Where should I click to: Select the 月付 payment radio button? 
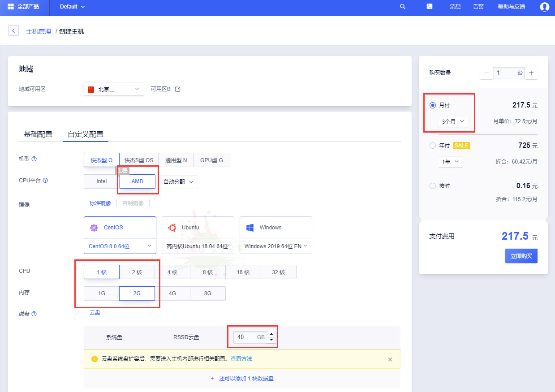point(432,105)
